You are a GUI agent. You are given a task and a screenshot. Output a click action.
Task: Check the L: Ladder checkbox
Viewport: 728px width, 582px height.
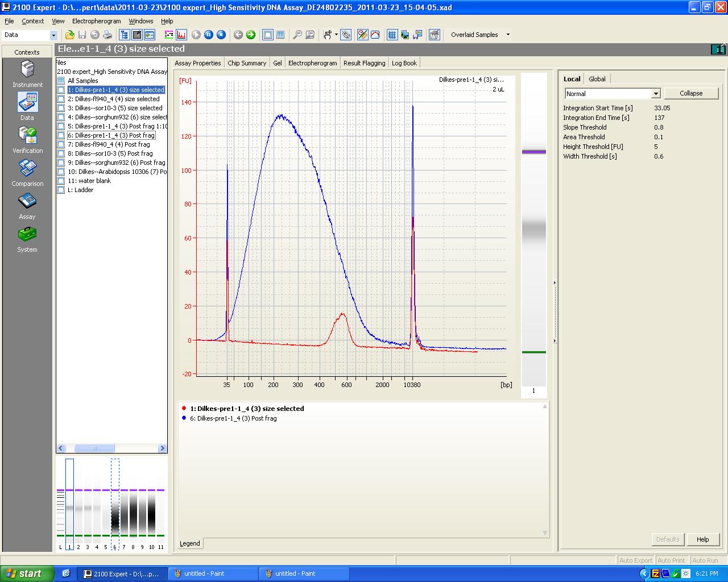61,190
